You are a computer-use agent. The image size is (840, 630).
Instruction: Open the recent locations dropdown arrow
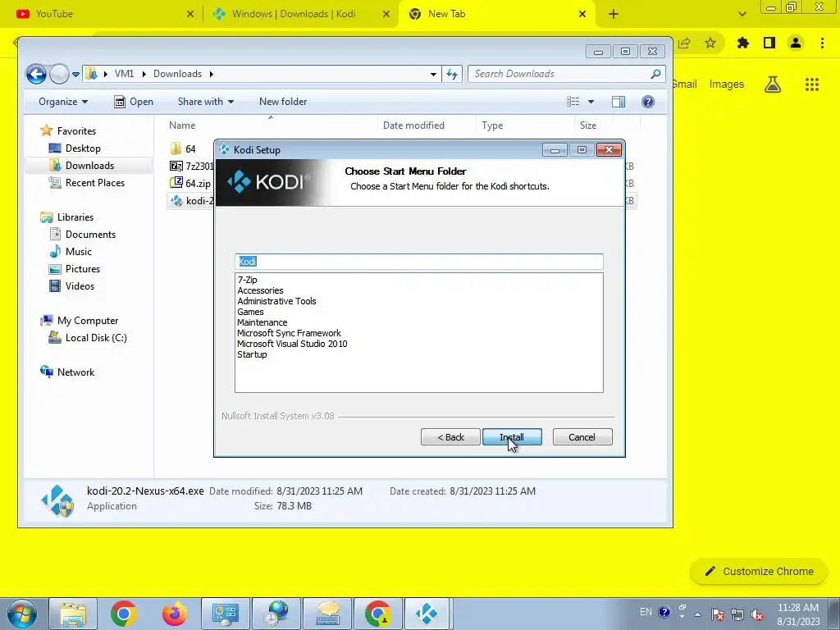point(76,74)
